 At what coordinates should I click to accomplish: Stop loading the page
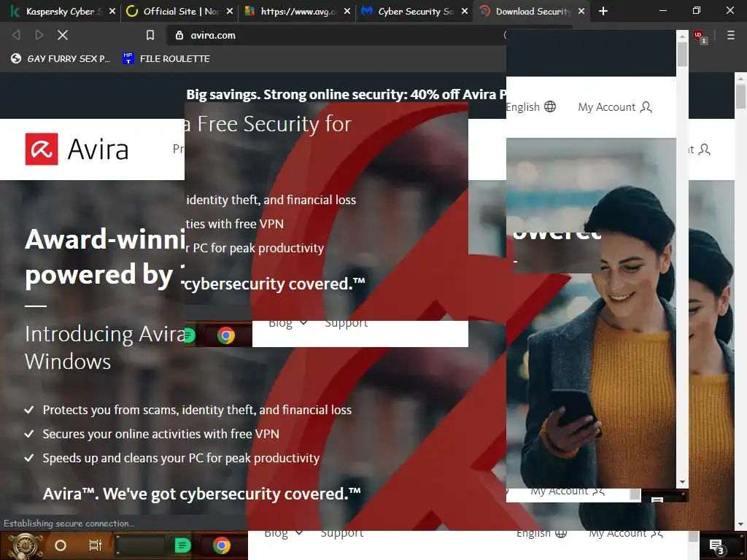point(63,35)
